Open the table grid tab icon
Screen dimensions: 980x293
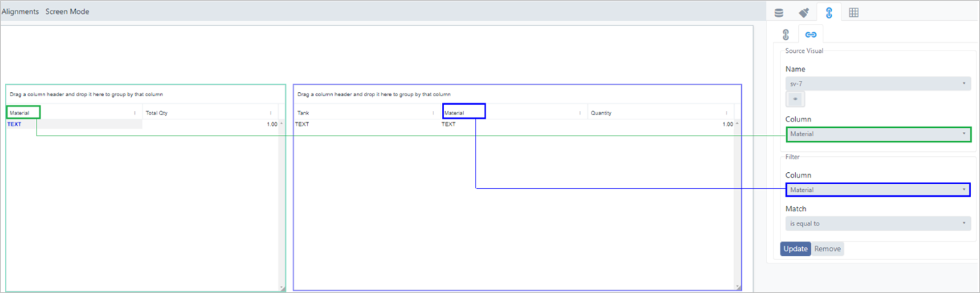tap(854, 13)
